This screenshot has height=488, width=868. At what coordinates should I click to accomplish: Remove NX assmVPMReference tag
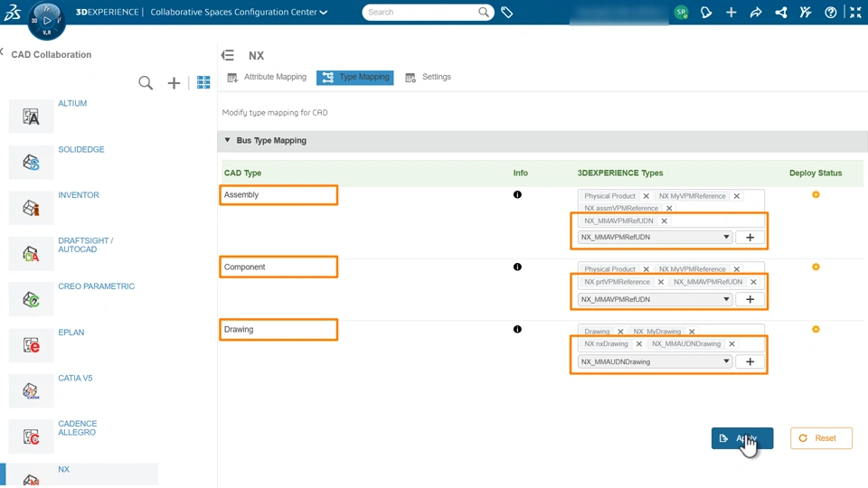point(669,208)
